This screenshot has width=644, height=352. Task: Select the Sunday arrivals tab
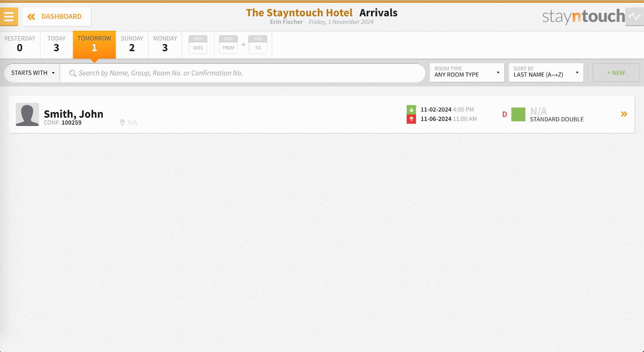132,45
